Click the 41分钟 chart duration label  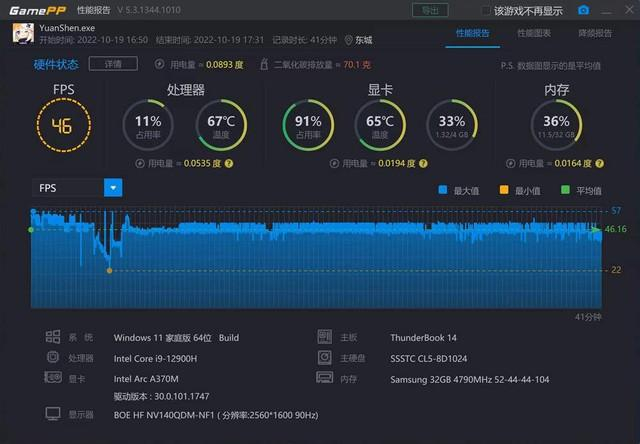(588, 317)
